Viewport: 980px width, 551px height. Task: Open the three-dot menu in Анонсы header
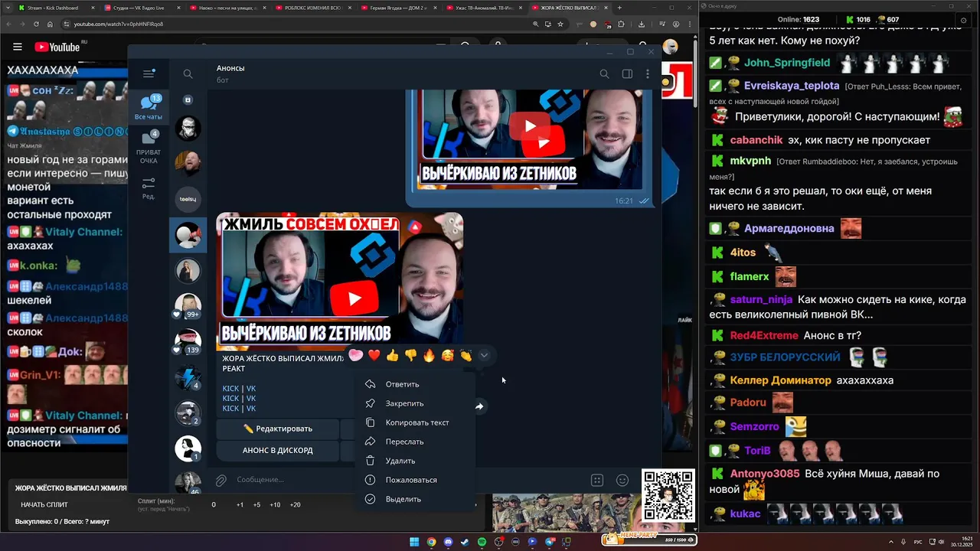648,74
